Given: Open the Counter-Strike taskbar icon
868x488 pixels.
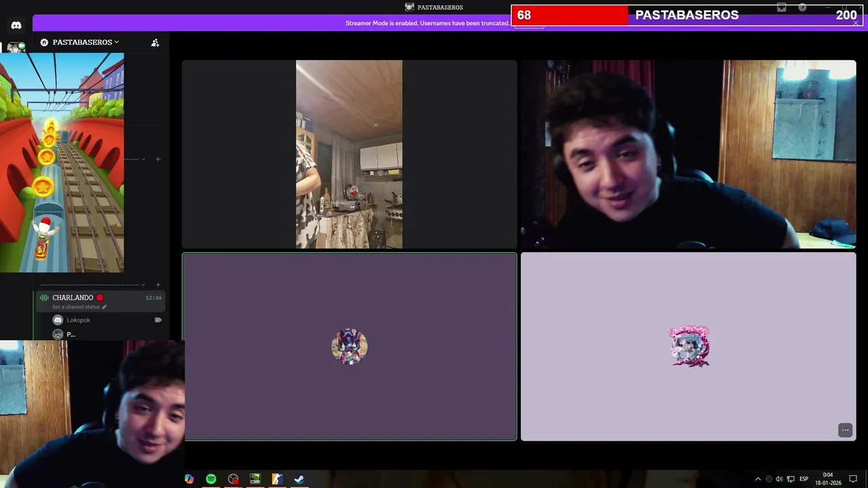Looking at the screenshot, I should pyautogui.click(x=277, y=479).
